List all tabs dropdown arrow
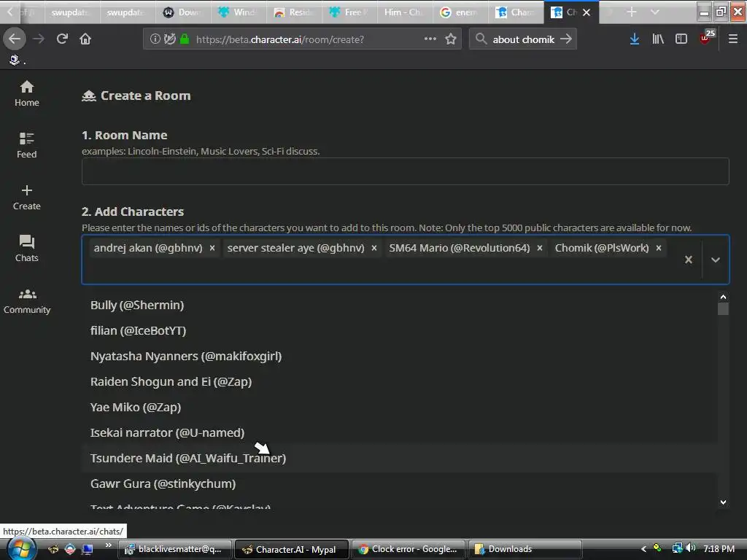Image resolution: width=747 pixels, height=560 pixels. coord(655,12)
